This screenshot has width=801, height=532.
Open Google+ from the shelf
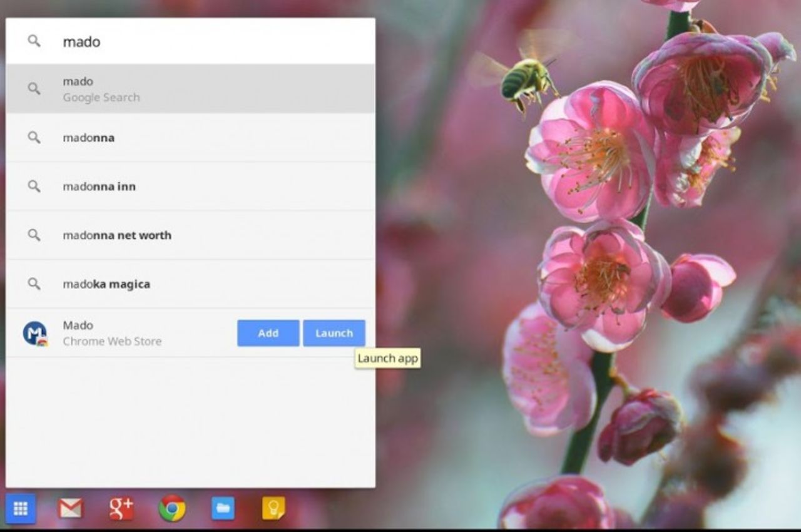tap(119, 509)
